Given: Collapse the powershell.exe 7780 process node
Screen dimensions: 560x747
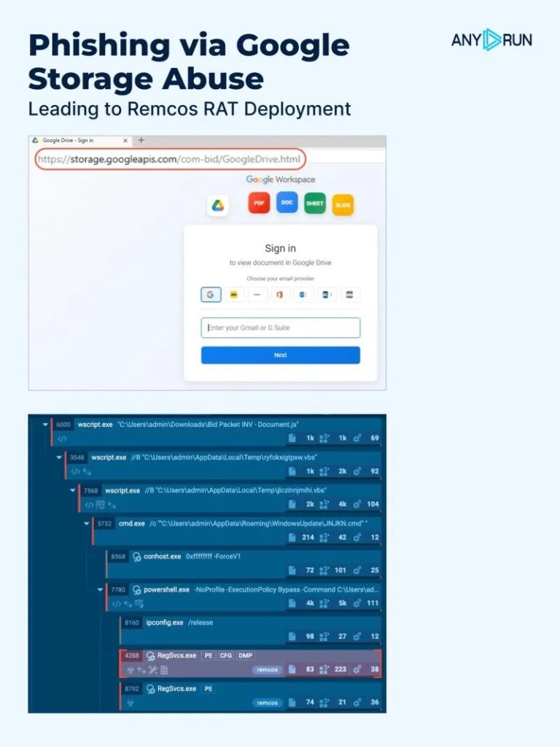Looking at the screenshot, I should tap(101, 589).
